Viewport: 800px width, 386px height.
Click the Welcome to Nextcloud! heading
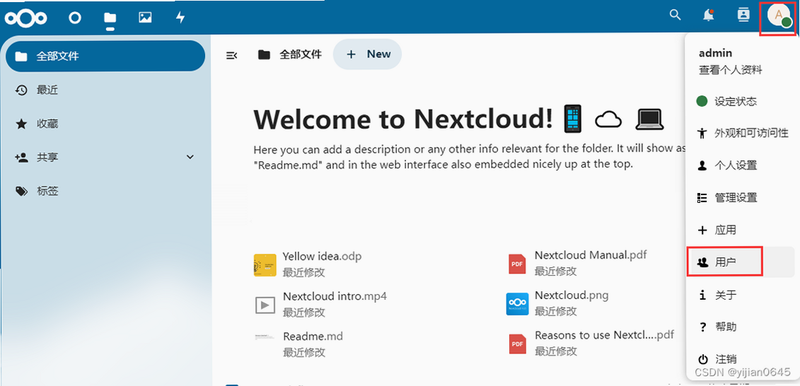tap(403, 119)
